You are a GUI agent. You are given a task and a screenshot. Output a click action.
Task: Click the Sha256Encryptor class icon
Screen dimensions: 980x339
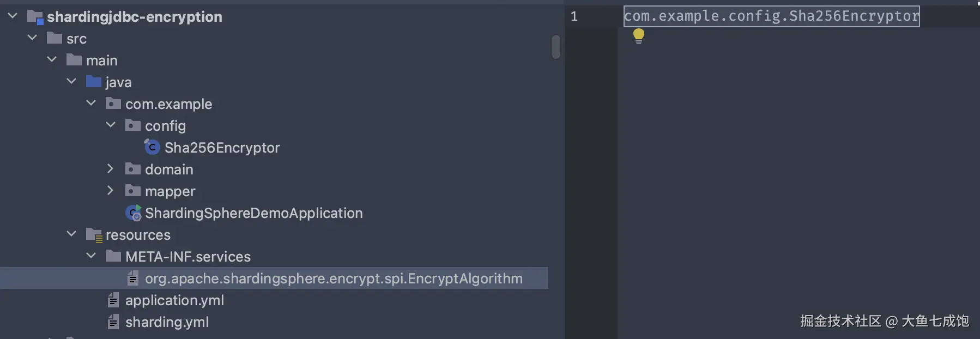[152, 147]
